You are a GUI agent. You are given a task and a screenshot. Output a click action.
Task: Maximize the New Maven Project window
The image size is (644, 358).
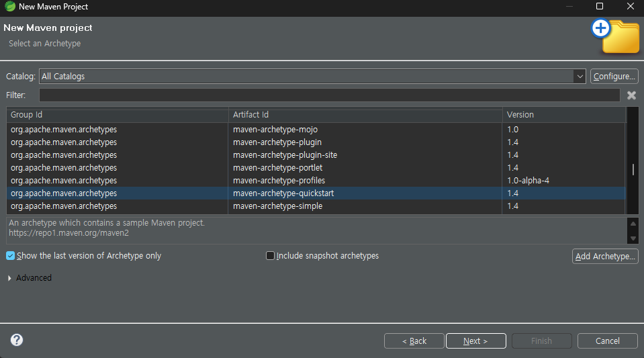pyautogui.click(x=599, y=6)
